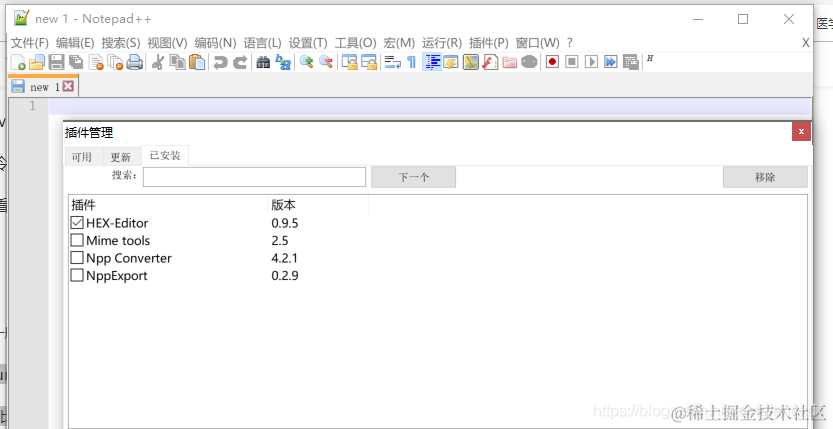Select the new 1 document tab
Screen dimensions: 833x429
pos(45,87)
